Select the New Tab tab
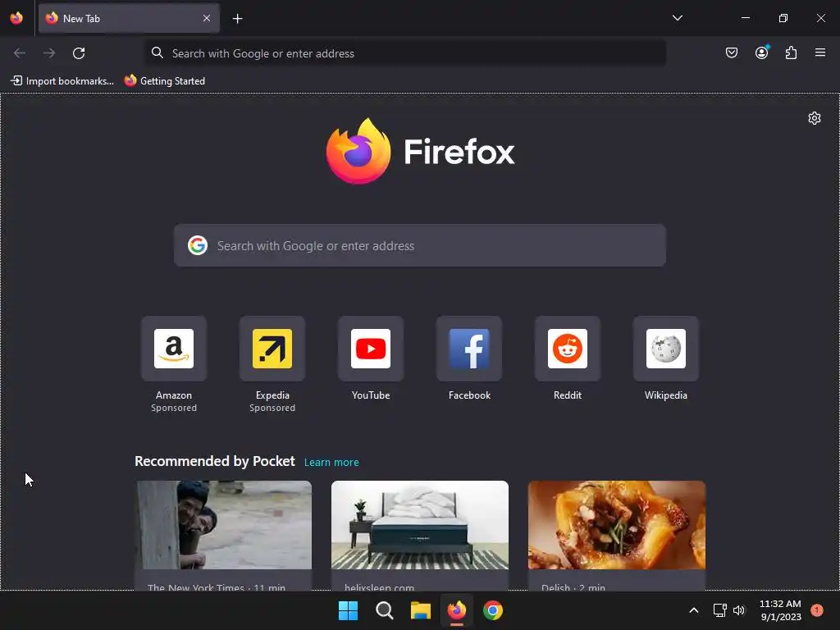The image size is (840, 630). tap(129, 18)
